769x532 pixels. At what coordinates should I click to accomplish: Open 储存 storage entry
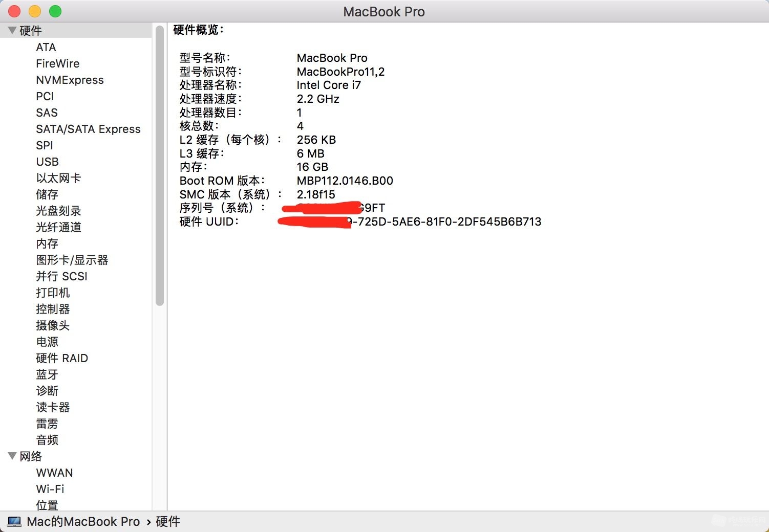coord(47,194)
